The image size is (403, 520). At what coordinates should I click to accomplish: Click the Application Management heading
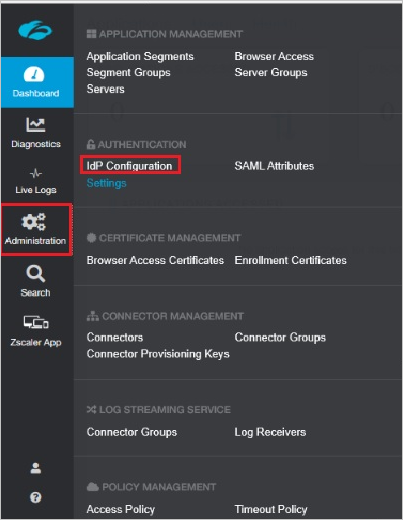171,34
